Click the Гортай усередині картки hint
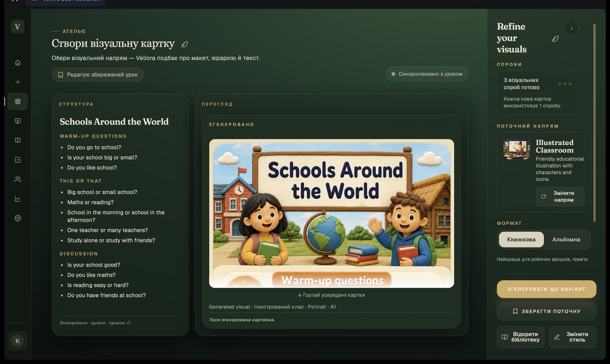The image size is (610, 364). point(331,295)
